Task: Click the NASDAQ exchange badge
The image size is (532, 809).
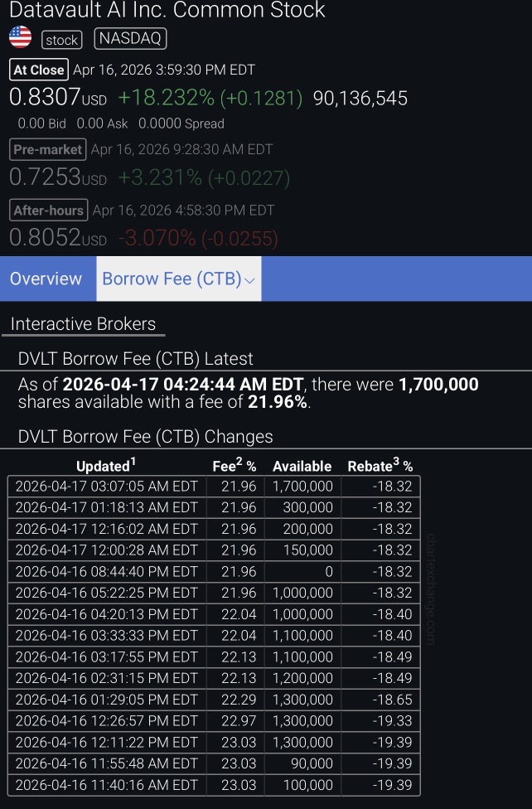Action: [x=130, y=39]
